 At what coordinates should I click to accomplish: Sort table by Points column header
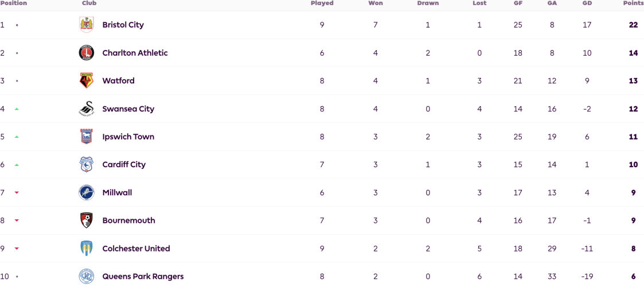tap(633, 3)
